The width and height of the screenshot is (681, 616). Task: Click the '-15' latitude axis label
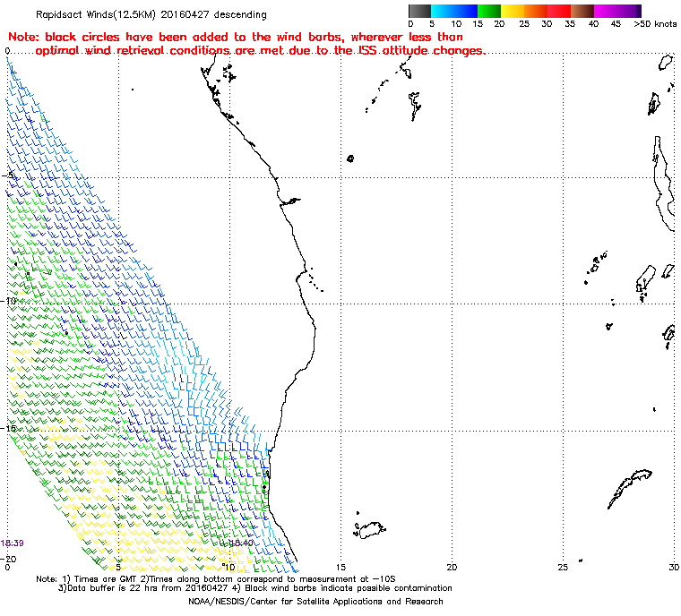pyautogui.click(x=9, y=428)
